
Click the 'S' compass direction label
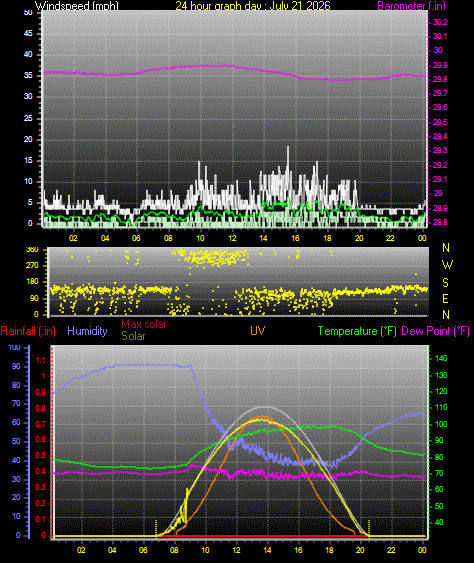[x=445, y=283]
